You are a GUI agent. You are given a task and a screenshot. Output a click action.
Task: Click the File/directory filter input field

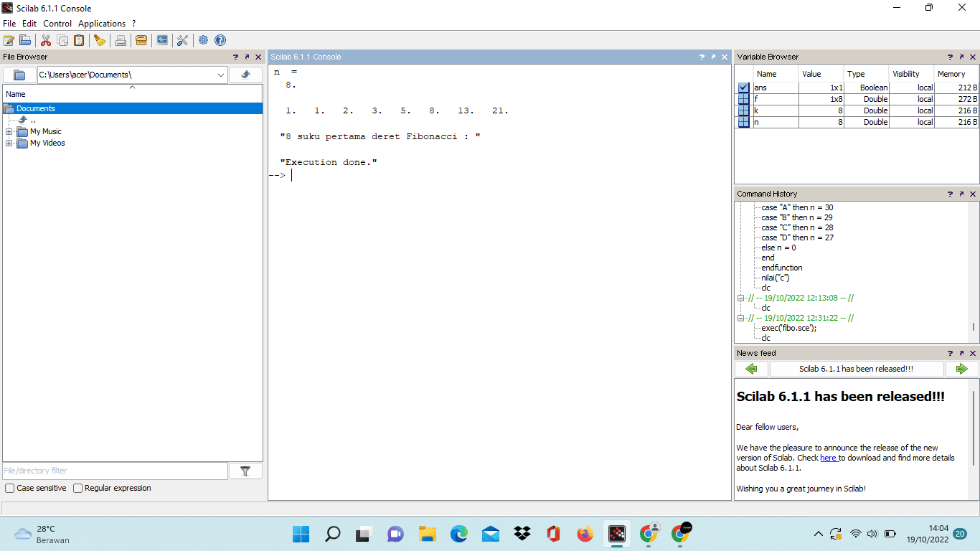(x=116, y=471)
